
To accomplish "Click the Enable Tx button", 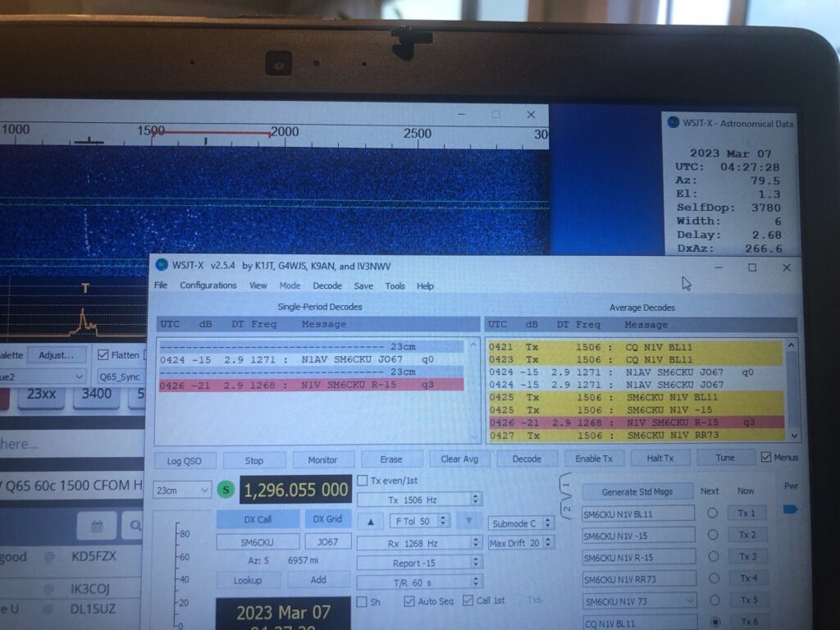I will pos(594,458).
